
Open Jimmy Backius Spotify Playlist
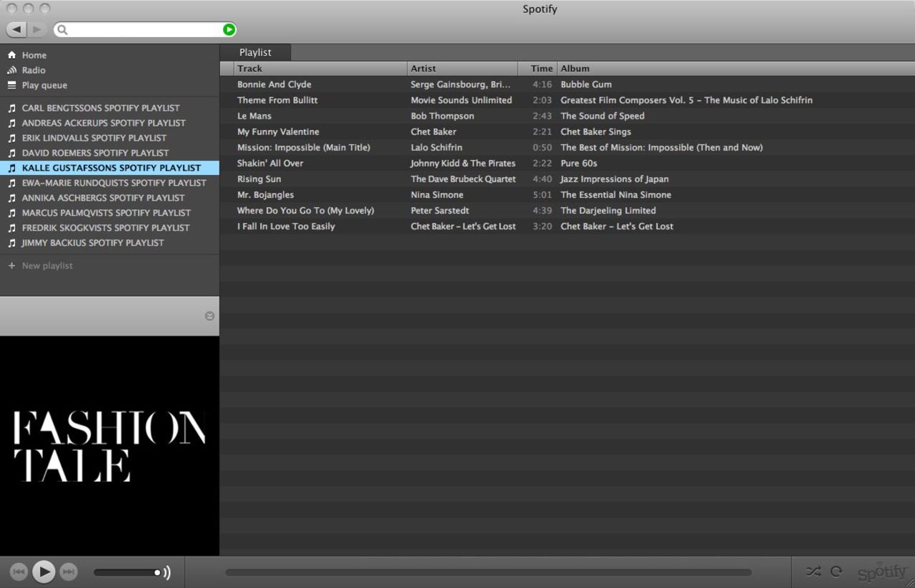tap(93, 243)
